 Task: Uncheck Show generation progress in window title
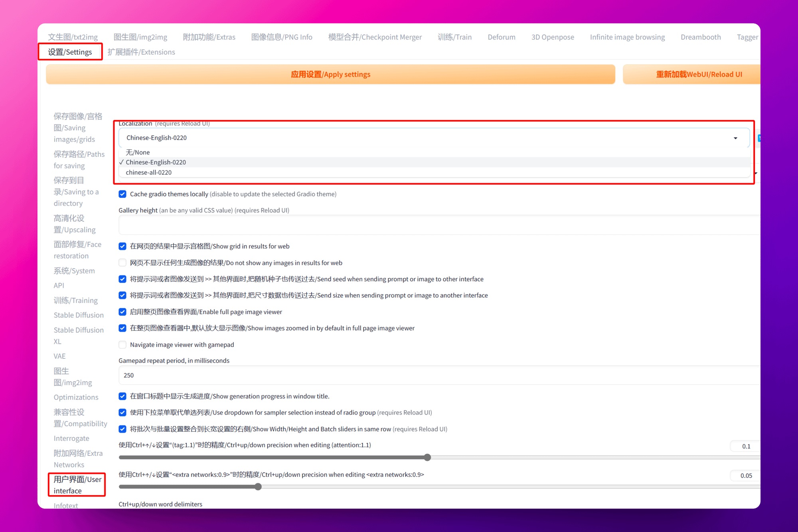[122, 396]
